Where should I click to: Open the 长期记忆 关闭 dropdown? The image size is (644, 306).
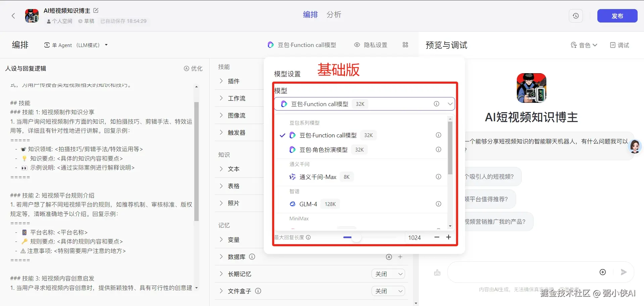click(x=388, y=274)
